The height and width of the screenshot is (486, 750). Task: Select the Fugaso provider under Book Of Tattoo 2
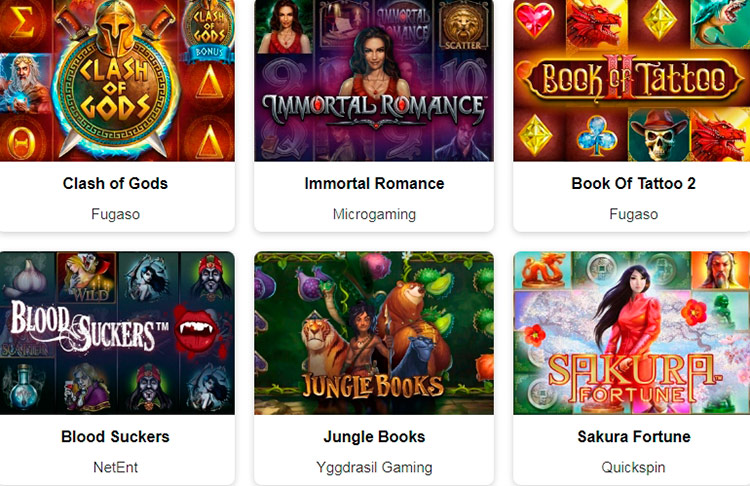coord(633,214)
